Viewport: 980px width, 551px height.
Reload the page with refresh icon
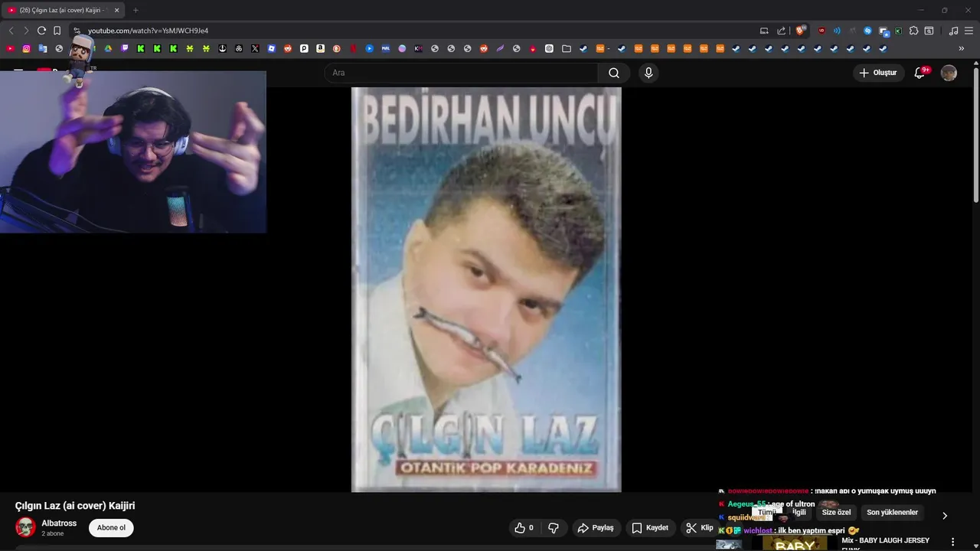tap(41, 31)
